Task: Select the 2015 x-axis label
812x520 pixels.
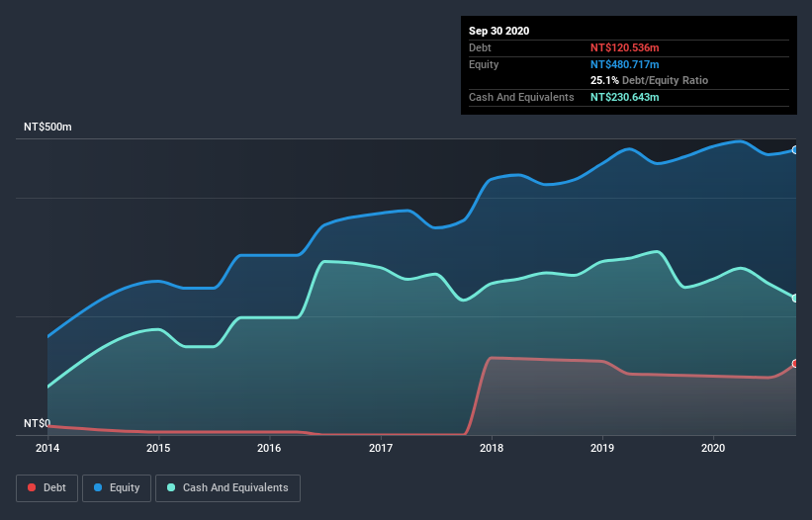Action: click(x=158, y=448)
